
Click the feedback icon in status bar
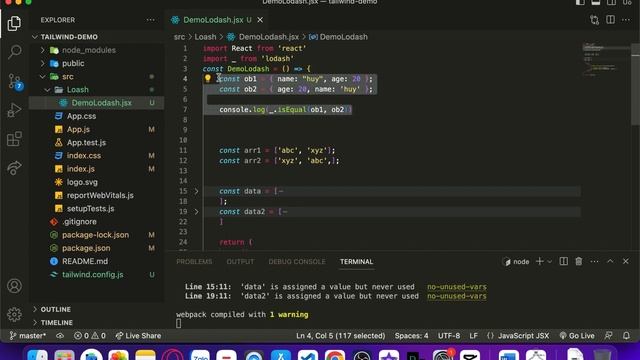608,336
